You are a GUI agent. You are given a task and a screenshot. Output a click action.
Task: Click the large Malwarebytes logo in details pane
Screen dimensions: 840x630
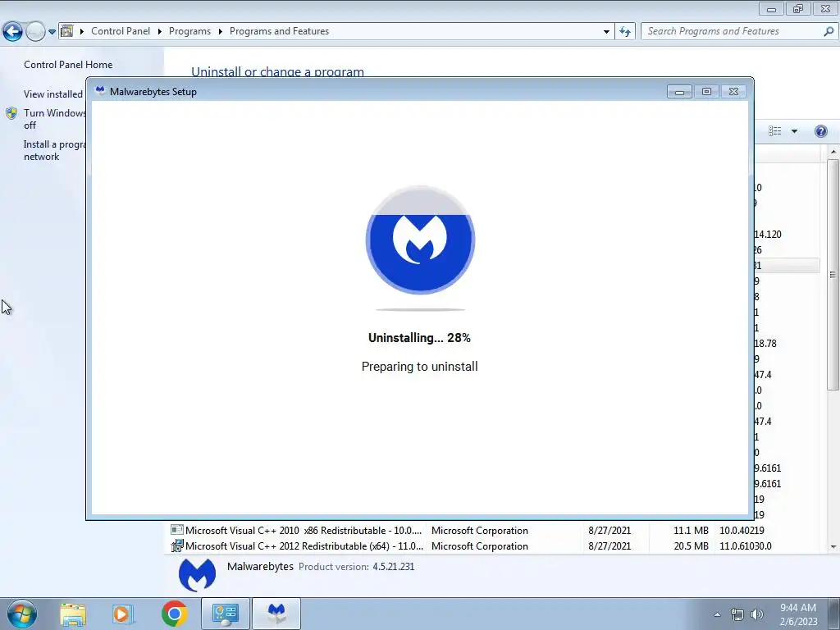tap(197, 575)
